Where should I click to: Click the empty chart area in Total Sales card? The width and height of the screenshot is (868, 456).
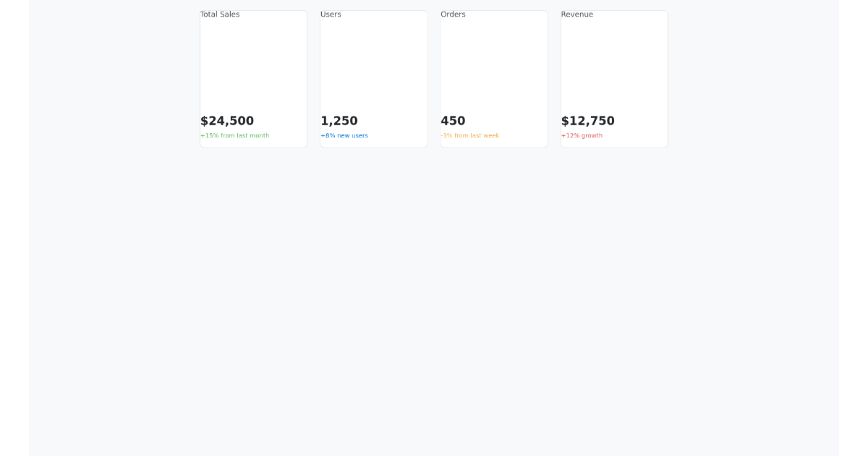253,65
